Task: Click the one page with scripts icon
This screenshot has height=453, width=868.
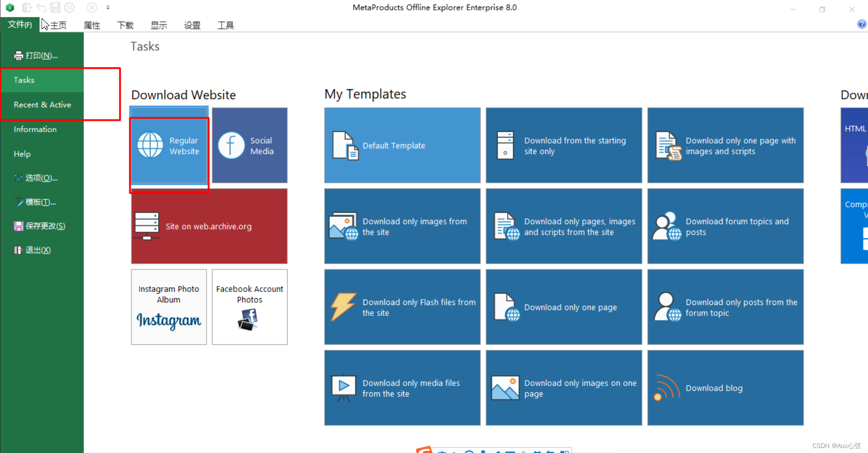Action: point(669,146)
